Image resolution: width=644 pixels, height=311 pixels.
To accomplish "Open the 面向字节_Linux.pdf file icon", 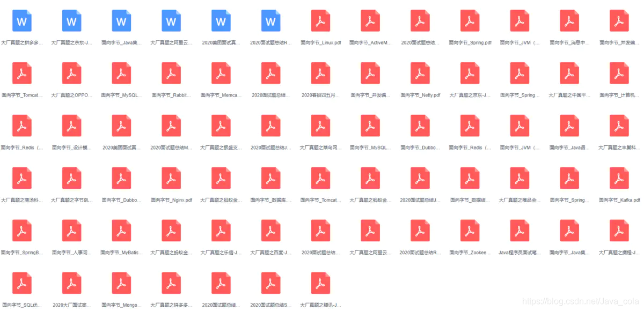I will [x=321, y=21].
